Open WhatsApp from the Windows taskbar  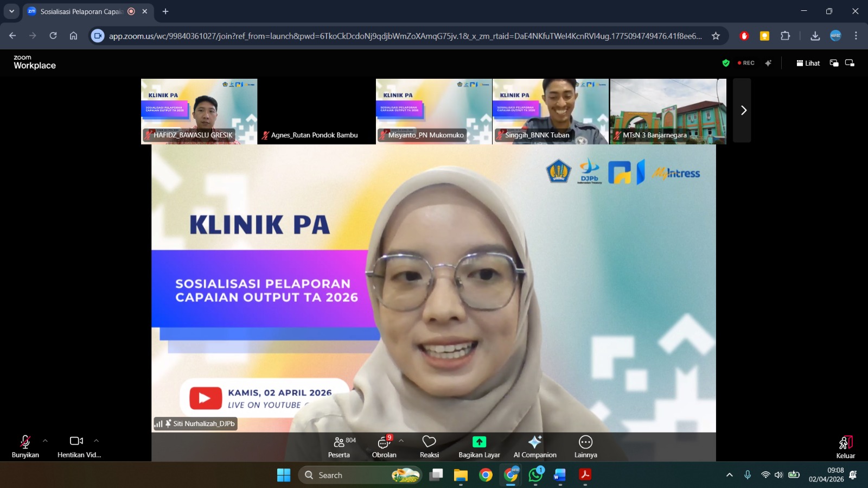tap(535, 475)
